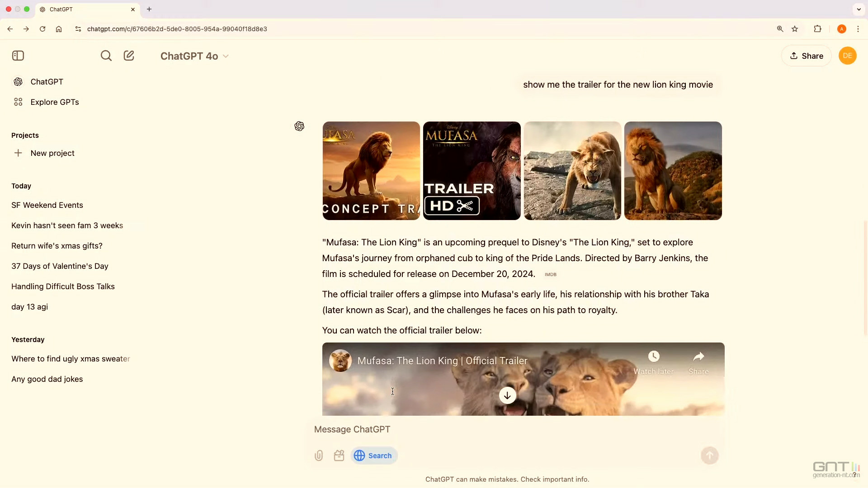This screenshot has width=868, height=488.
Task: Click the scroll-to-bottom arrow icon
Action: click(507, 395)
